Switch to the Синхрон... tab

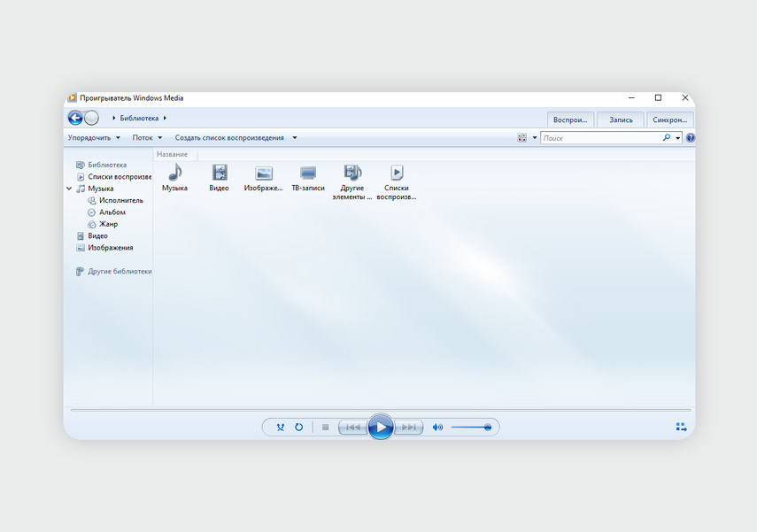(670, 120)
